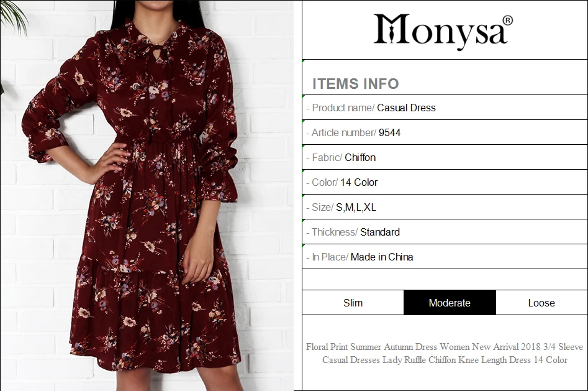Viewport: 588px width, 391px height.
Task: Select the Loose fit option
Action: click(541, 303)
